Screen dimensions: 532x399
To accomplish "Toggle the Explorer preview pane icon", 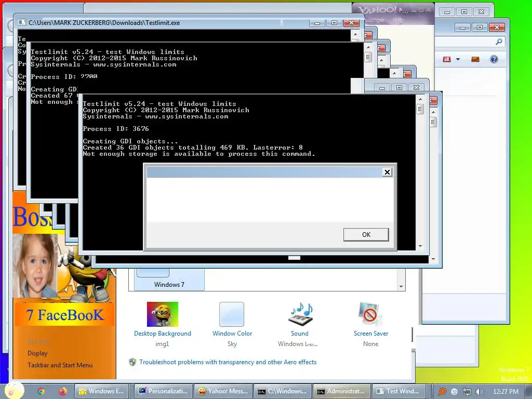I will pyautogui.click(x=475, y=59).
